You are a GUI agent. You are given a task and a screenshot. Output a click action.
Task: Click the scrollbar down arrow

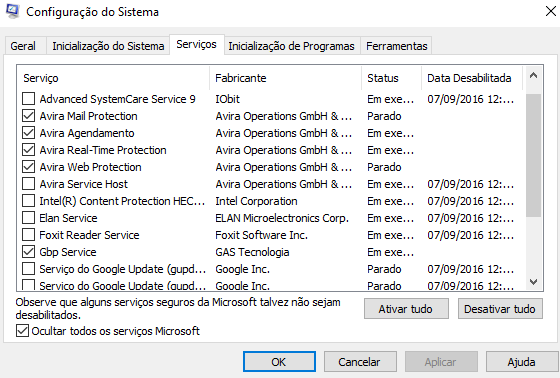tap(534, 282)
